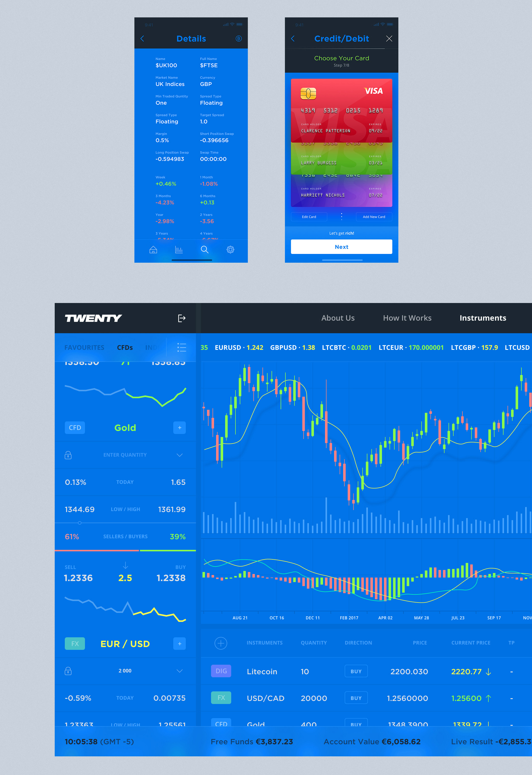
Task: Select the Instruments menu item
Action: pos(483,318)
